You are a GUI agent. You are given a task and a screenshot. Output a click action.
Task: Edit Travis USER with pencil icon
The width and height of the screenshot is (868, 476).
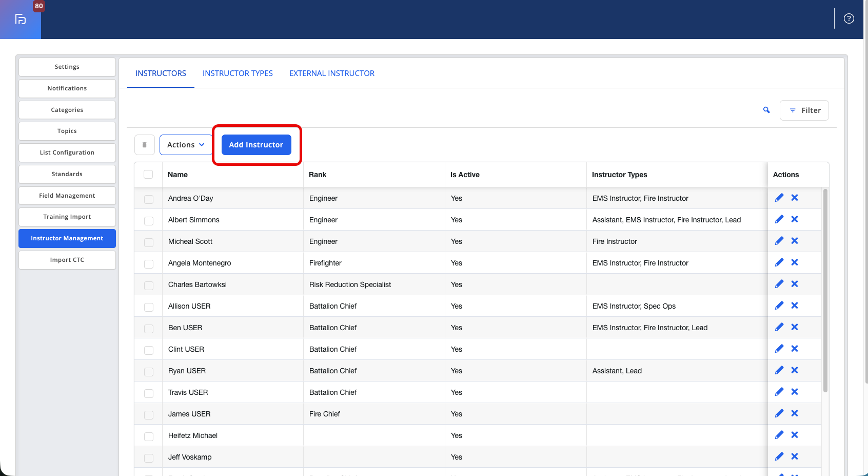click(779, 392)
